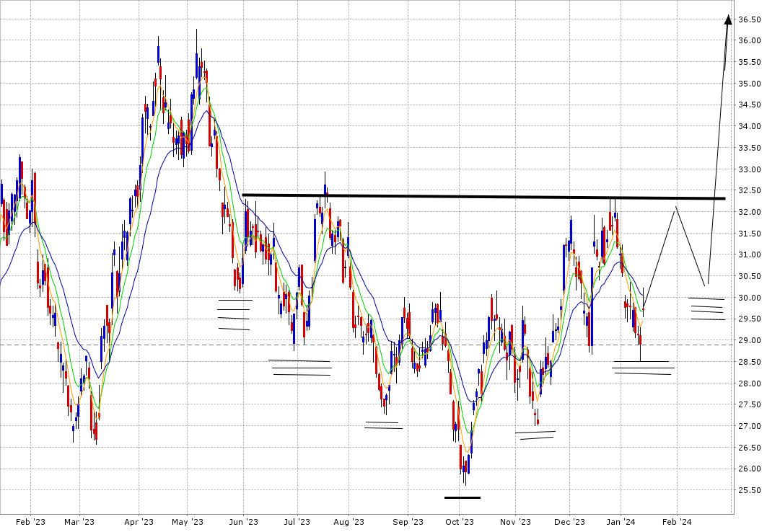This screenshot has width=767, height=532.
Task: Pick the 31.50 price axis value
Action: [750, 234]
